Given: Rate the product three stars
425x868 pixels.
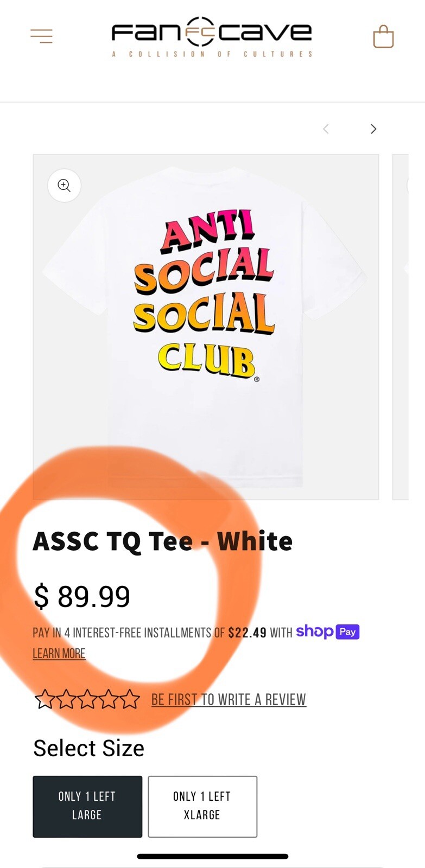Looking at the screenshot, I should (87, 699).
